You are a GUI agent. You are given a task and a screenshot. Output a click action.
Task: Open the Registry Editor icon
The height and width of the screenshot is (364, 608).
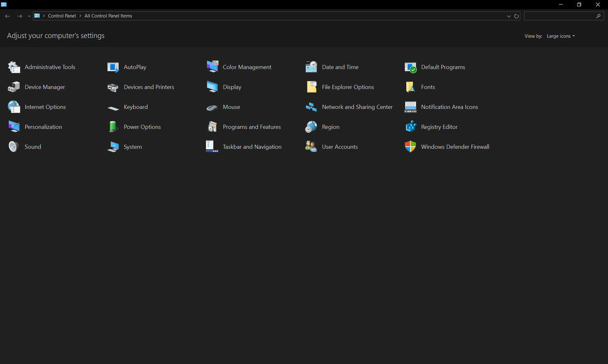410,127
